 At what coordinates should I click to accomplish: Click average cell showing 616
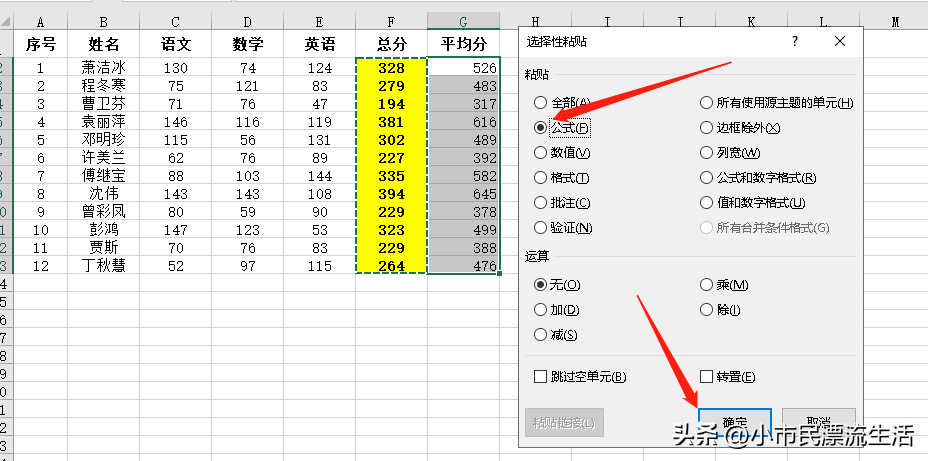click(463, 122)
